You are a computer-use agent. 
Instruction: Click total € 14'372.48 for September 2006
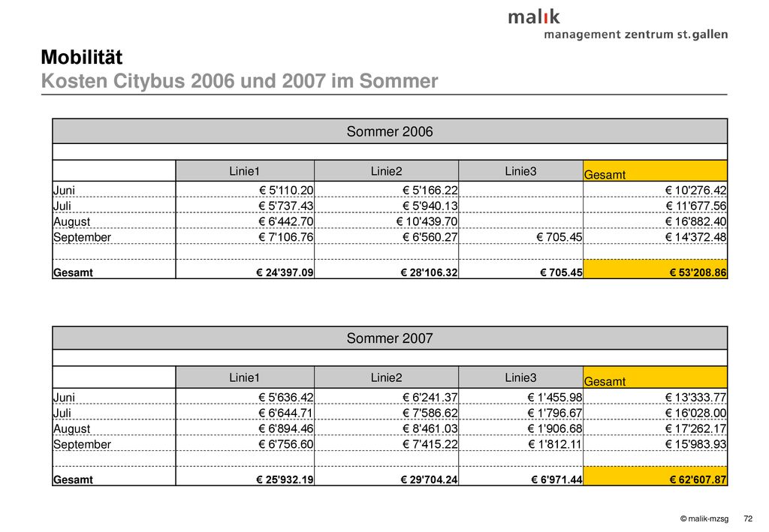pyautogui.click(x=696, y=237)
